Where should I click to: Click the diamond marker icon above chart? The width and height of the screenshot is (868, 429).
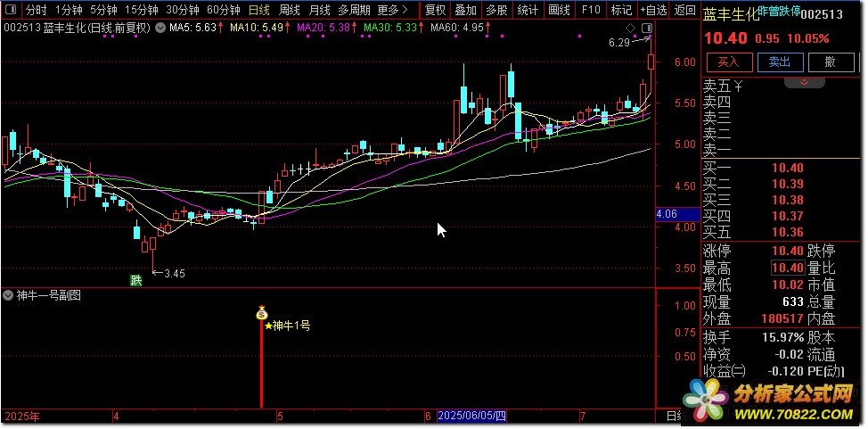click(631, 28)
